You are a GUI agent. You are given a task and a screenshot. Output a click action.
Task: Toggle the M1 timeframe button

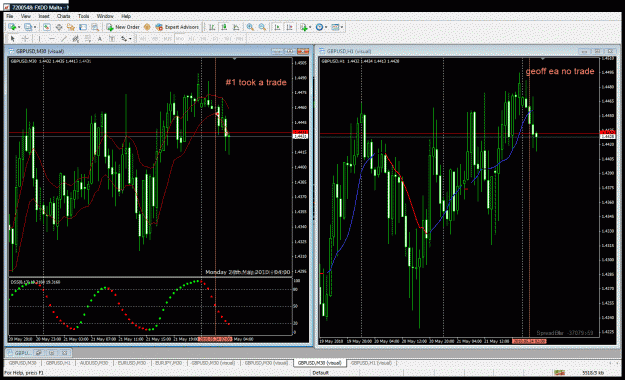143,39
